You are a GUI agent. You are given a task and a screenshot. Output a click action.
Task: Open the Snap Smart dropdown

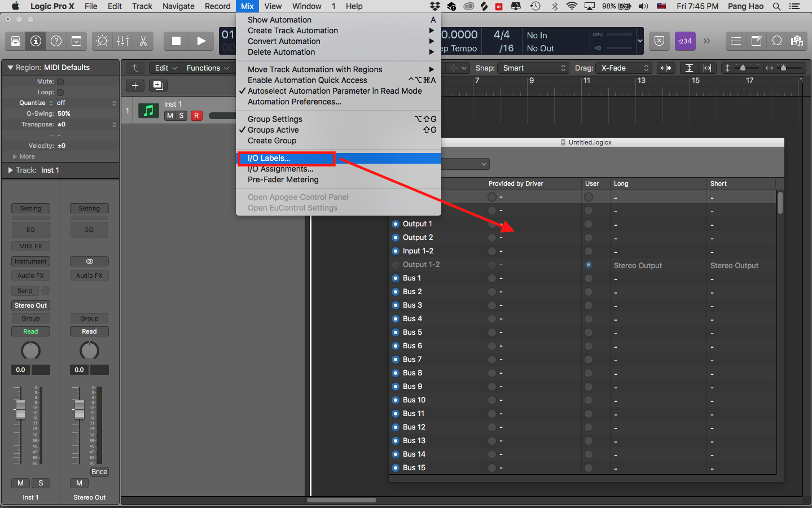tap(534, 68)
